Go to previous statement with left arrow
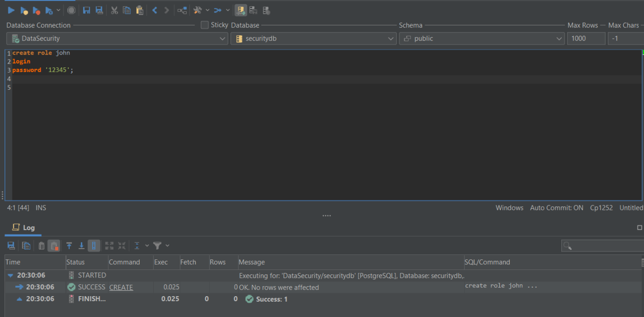The image size is (644, 317). (155, 10)
